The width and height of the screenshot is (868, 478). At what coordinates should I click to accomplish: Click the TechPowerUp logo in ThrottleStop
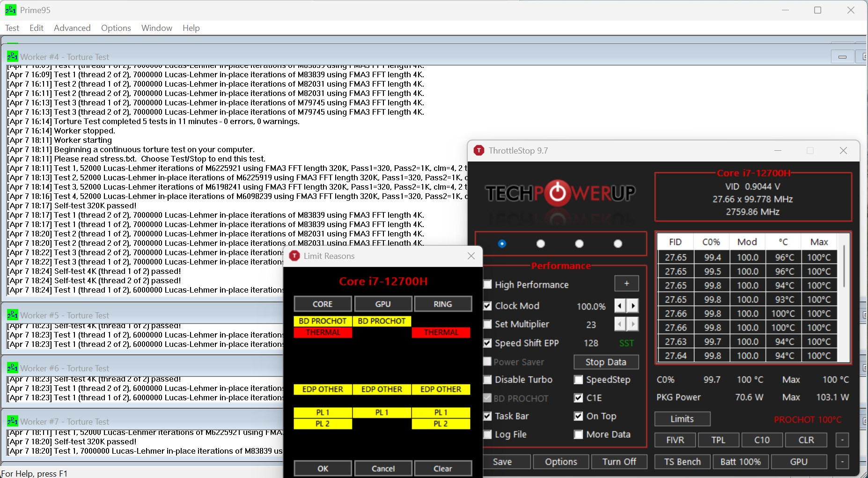coord(560,193)
